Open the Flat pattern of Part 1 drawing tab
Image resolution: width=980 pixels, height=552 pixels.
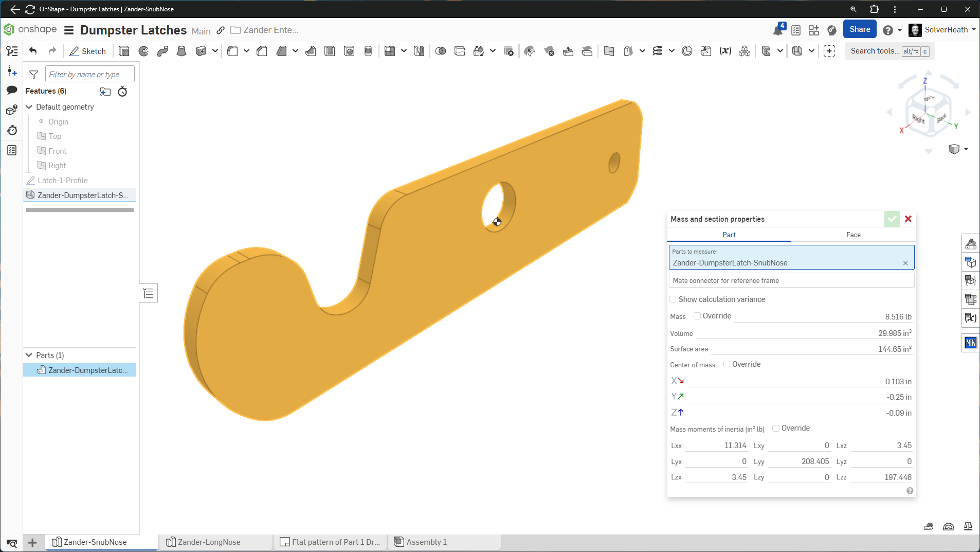click(330, 542)
